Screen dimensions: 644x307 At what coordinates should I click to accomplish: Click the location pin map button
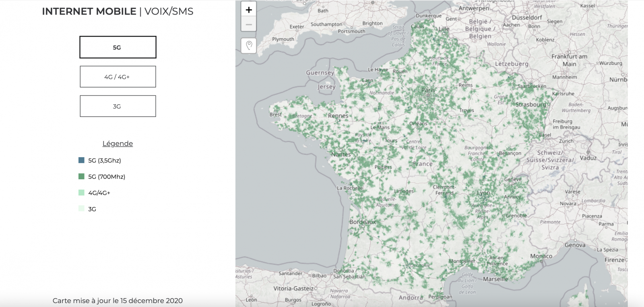point(249,46)
